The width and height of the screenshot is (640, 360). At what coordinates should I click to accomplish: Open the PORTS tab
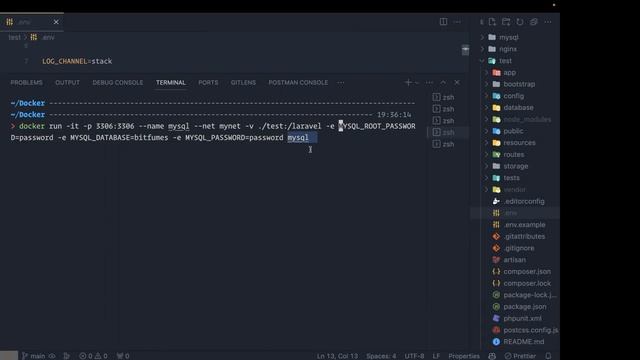(x=208, y=82)
